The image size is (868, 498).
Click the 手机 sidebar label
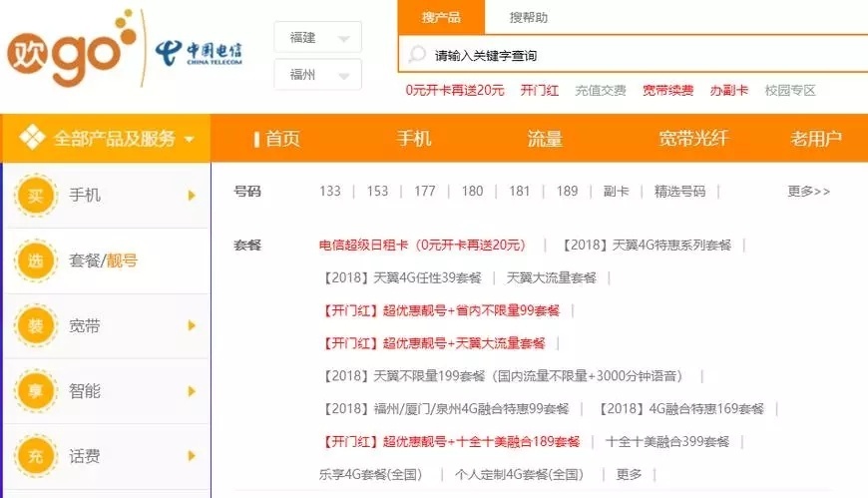coord(85,196)
